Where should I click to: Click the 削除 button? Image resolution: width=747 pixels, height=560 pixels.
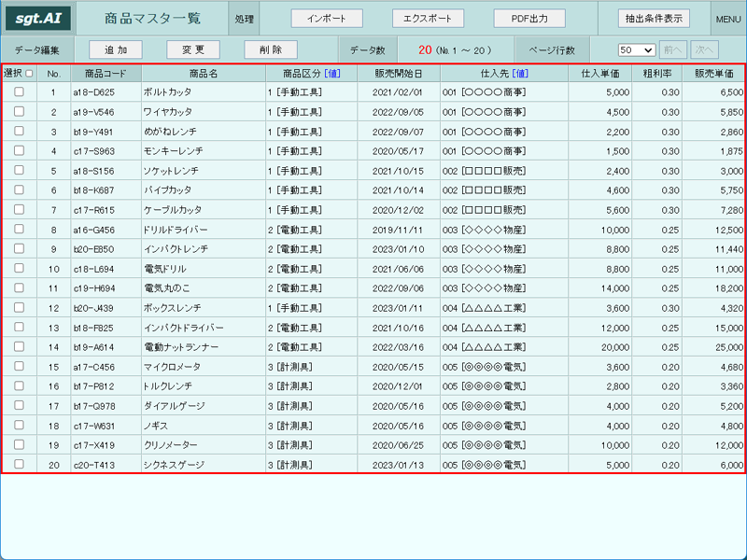pyautogui.click(x=271, y=49)
